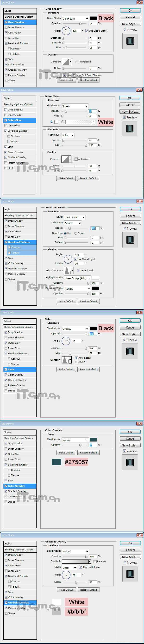Select solid color radio in Outer Glow
The width and height of the screenshot is (144, 644).
(x=51, y=122)
